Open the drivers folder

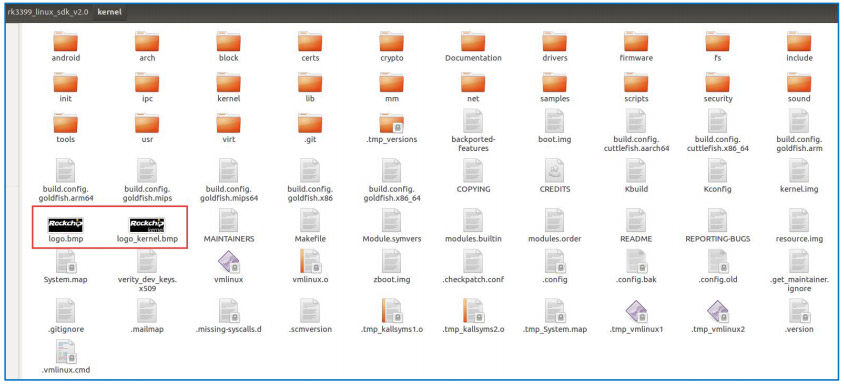pos(554,41)
